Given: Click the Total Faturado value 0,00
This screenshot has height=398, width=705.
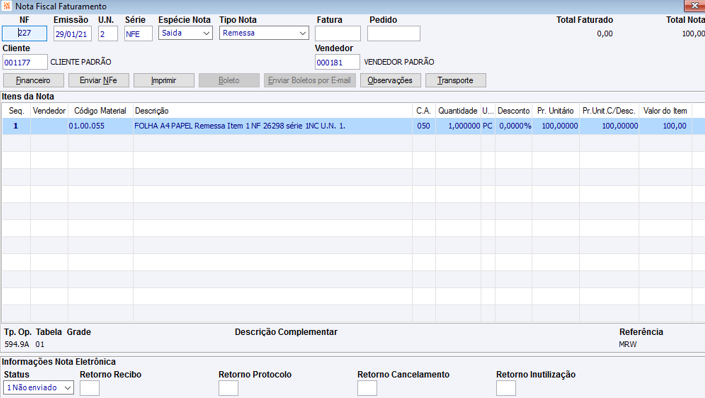Looking at the screenshot, I should tap(605, 34).
